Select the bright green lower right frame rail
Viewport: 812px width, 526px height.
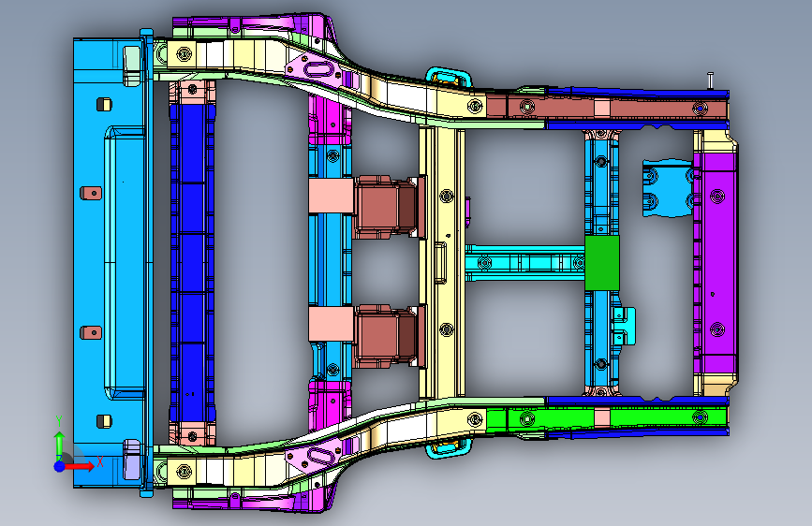[x=607, y=417]
